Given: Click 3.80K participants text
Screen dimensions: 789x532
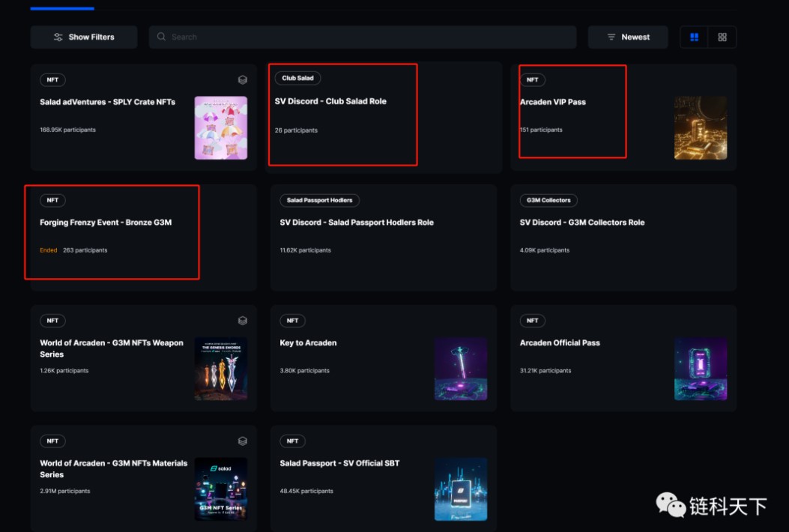Looking at the screenshot, I should (x=304, y=370).
